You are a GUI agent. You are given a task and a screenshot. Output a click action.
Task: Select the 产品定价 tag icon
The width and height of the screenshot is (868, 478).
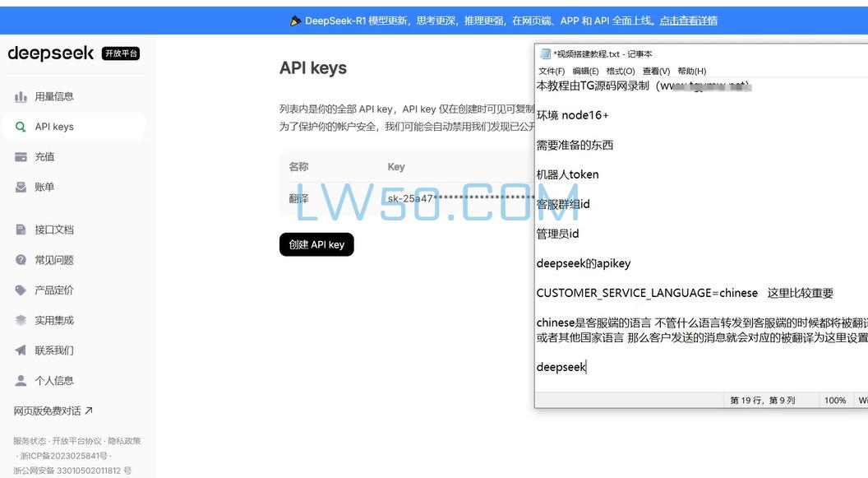tap(21, 290)
